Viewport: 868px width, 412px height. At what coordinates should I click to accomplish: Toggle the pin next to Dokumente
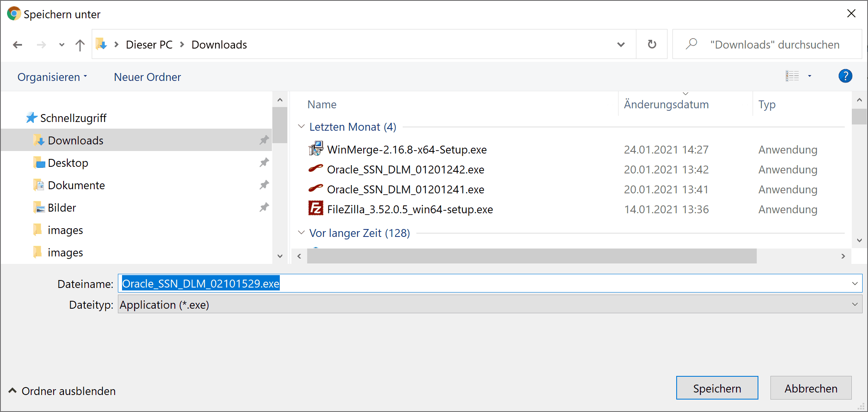click(x=264, y=185)
